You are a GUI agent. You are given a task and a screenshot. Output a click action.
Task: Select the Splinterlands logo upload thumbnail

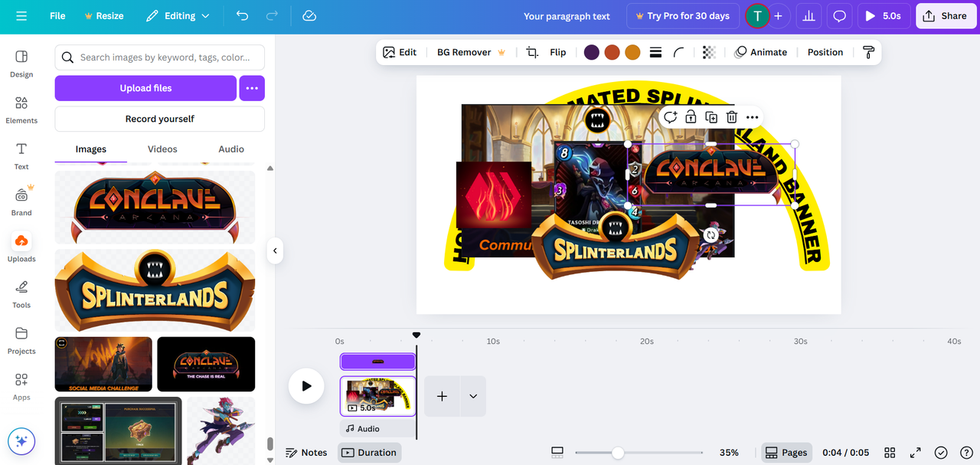[x=155, y=290]
